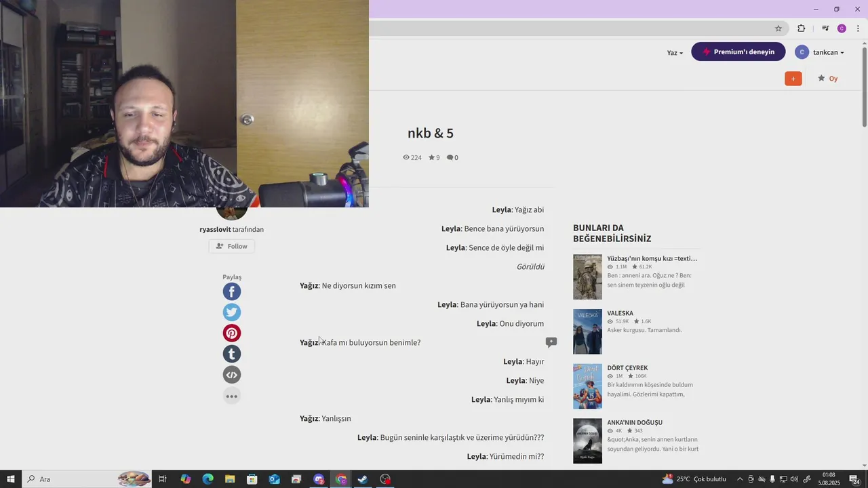Click the line 'Leyla: Yürümedin mi??'
868x488 pixels.
pyautogui.click(x=505, y=457)
